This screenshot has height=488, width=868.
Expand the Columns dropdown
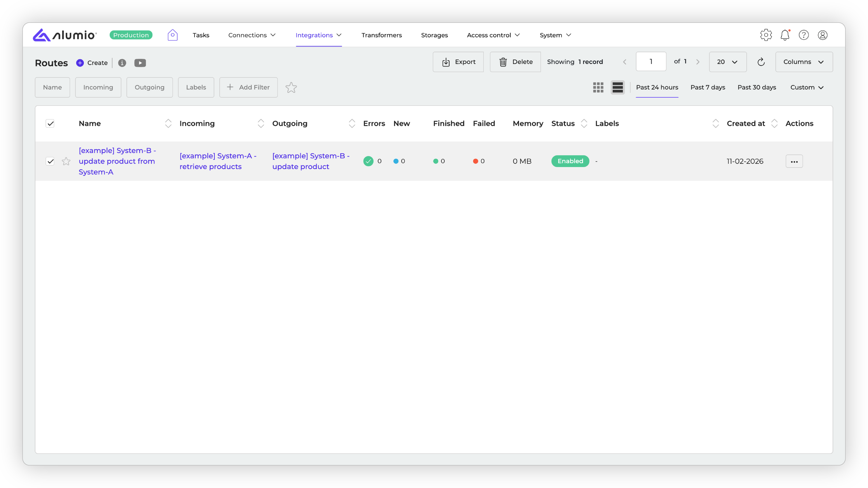[x=804, y=62]
